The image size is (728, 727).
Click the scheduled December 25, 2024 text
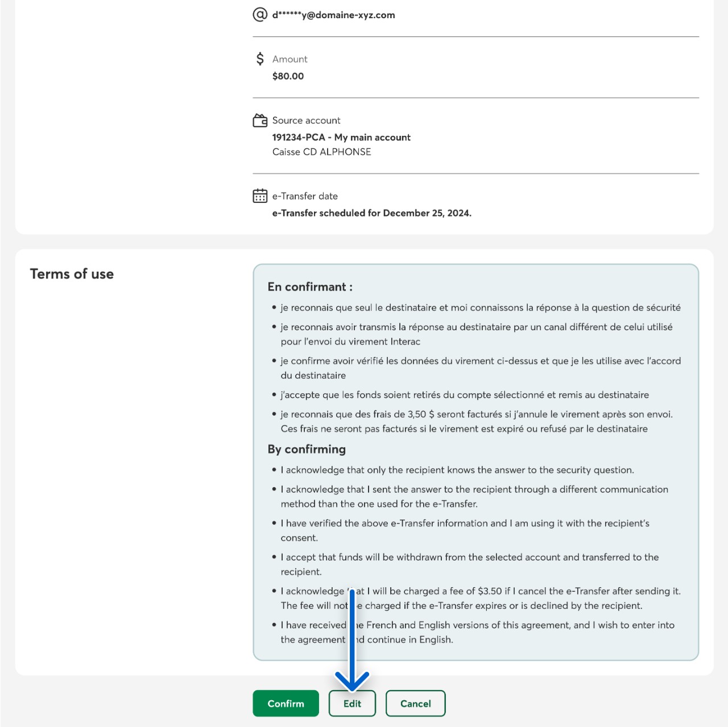click(x=371, y=213)
